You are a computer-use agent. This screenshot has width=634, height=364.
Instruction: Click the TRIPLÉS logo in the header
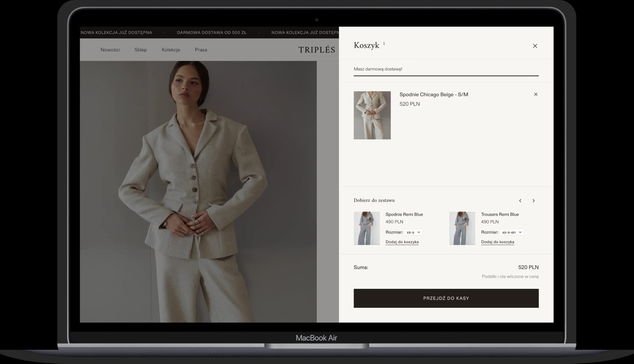click(316, 50)
